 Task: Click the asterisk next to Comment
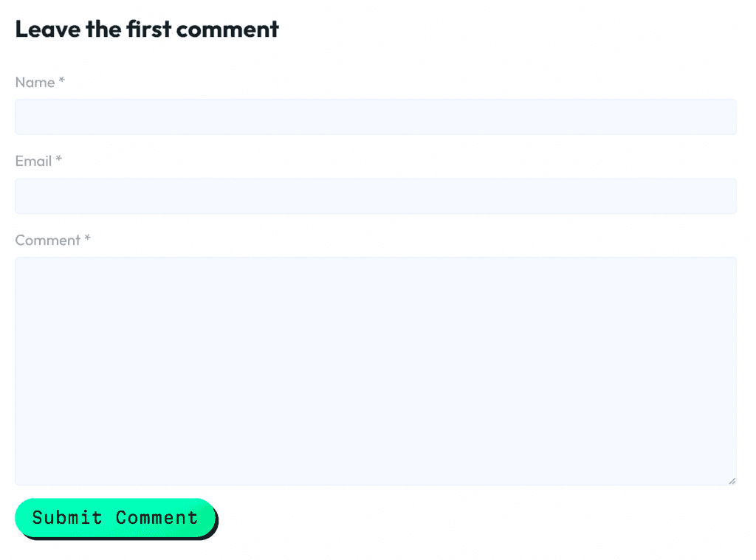pos(87,238)
